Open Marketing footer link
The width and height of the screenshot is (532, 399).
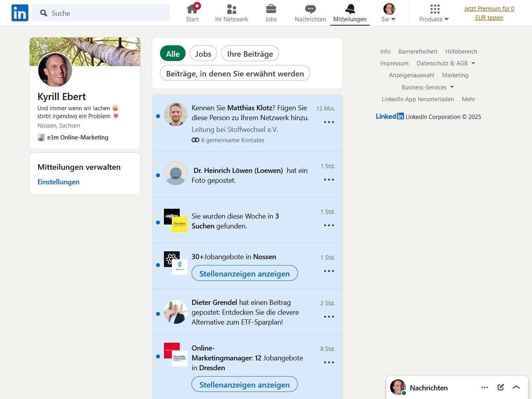(x=455, y=75)
